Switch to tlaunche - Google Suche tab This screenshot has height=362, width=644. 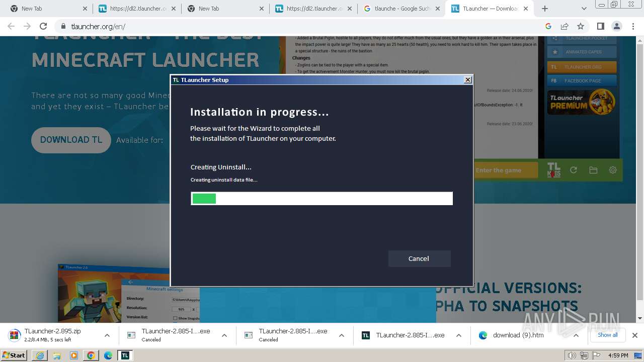pos(400,9)
